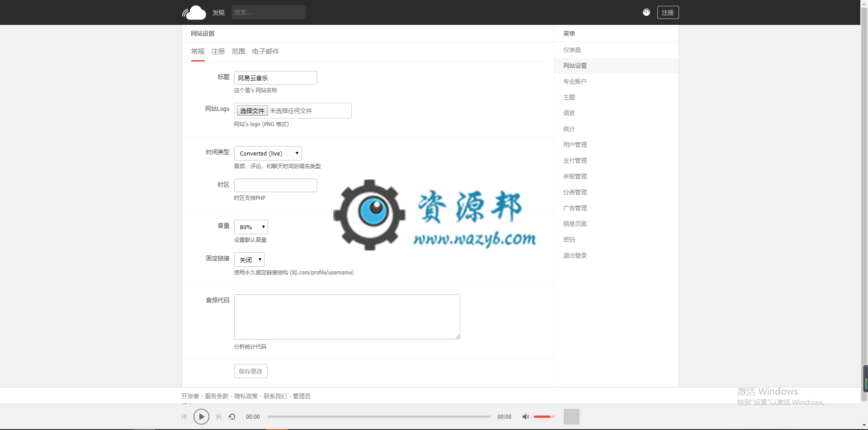This screenshot has height=430, width=868.
Task: Focus the empty 时区 input field
Action: pos(276,185)
